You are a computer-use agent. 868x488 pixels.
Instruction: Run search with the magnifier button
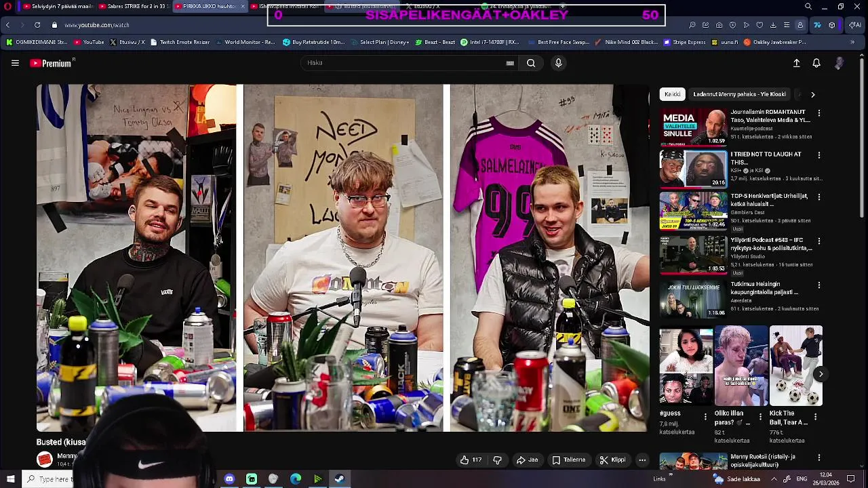click(x=531, y=63)
